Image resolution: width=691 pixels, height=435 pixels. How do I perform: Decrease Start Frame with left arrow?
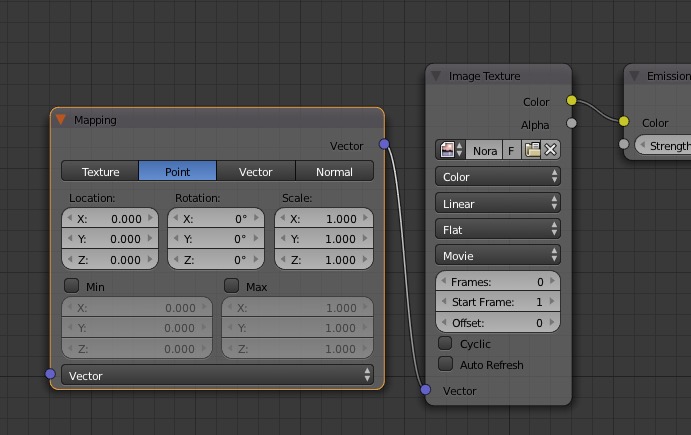tap(444, 301)
